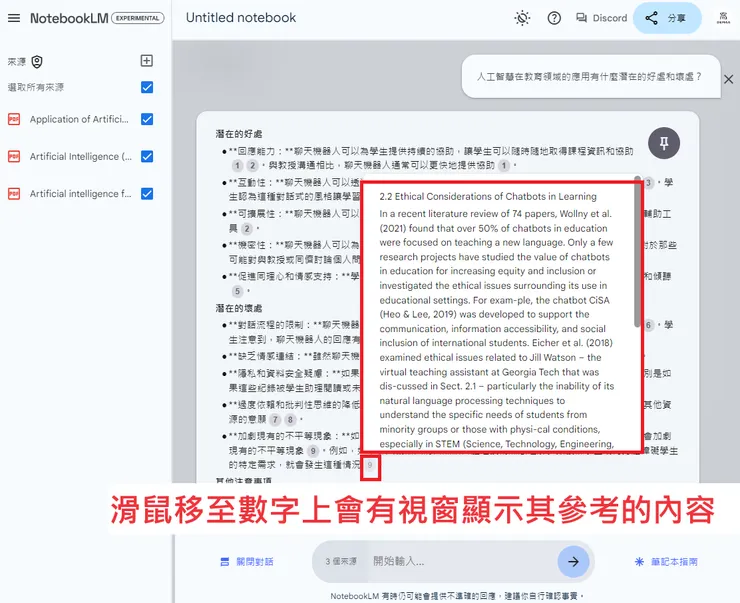Viewport: 740px width, 603px height.
Task: Click the close chat (關閉對話) button
Action: coord(247,561)
